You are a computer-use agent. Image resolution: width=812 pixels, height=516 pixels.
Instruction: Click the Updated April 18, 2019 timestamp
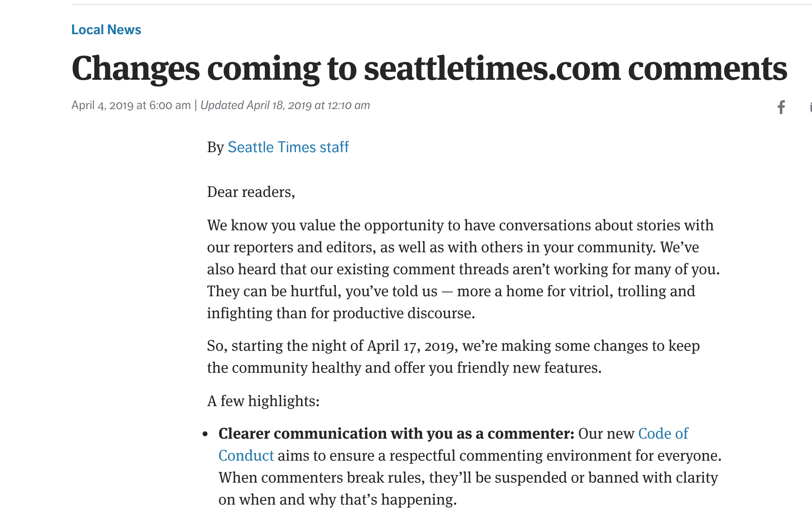point(285,105)
